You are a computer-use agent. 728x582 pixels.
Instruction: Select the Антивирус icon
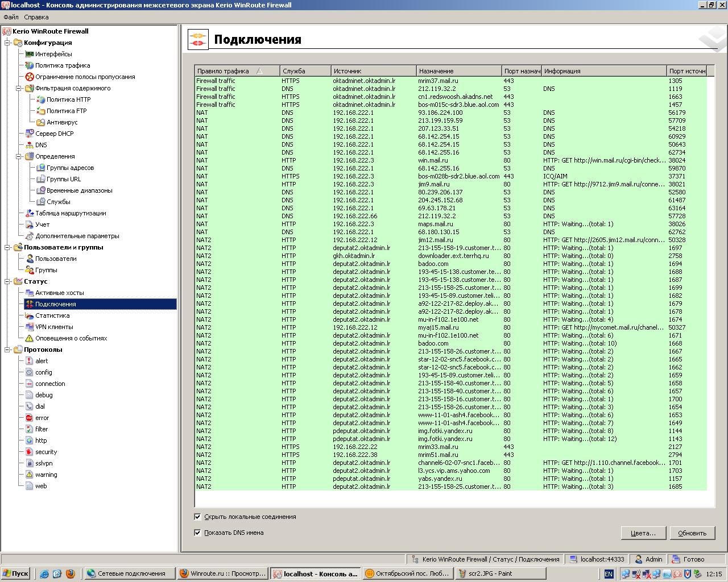click(41, 122)
